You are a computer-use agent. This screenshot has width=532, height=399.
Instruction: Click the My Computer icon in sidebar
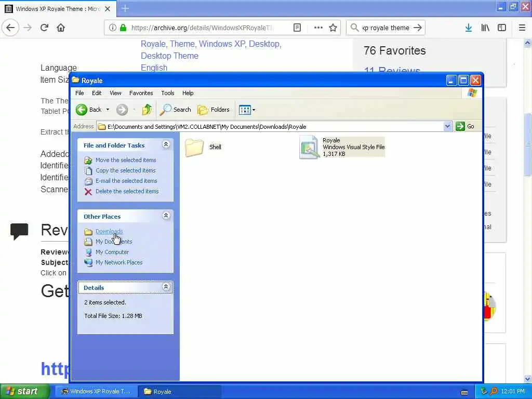tap(88, 252)
